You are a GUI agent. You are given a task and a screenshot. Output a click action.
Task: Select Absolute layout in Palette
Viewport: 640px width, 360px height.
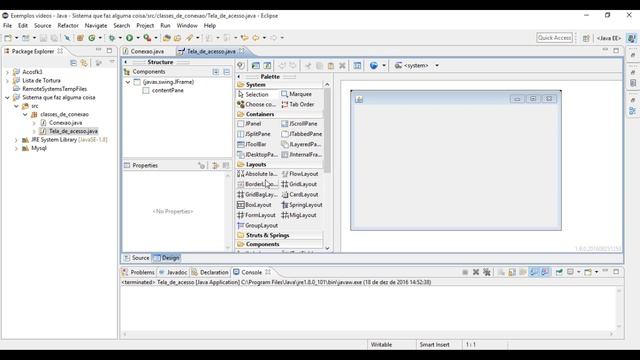pos(257,174)
